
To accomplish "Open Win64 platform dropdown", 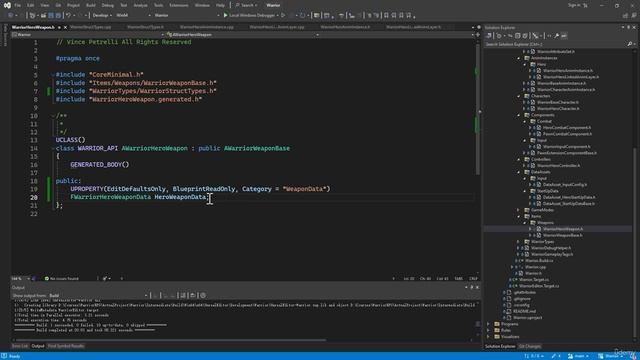I will 133,16.
